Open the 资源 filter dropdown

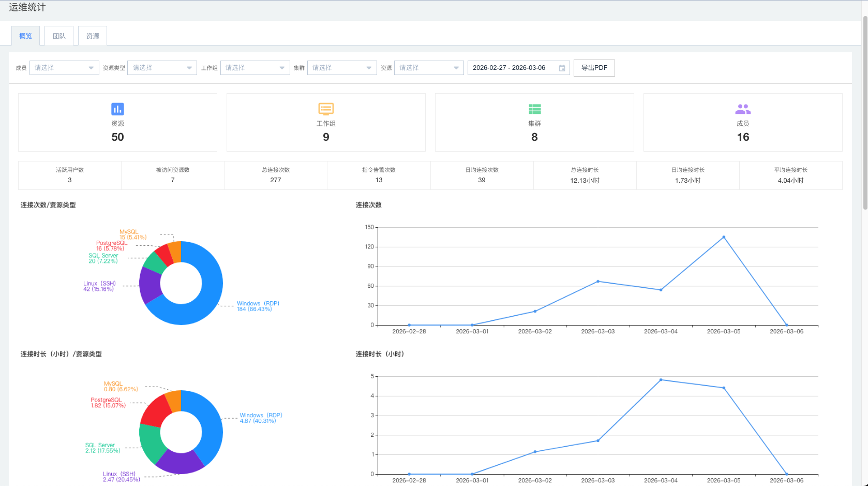pyautogui.click(x=429, y=68)
